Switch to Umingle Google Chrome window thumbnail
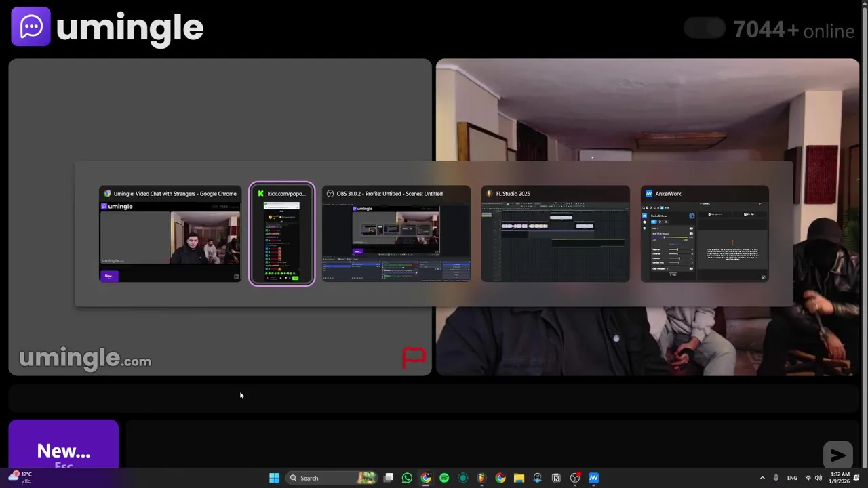The height and width of the screenshot is (488, 868). point(170,234)
